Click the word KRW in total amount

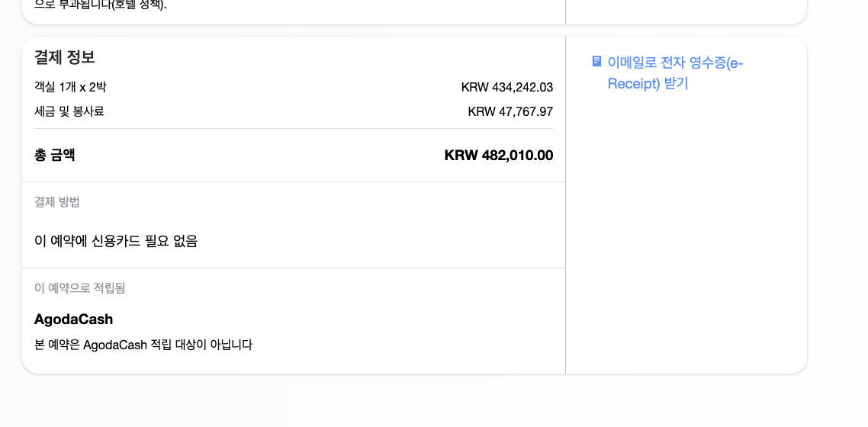pos(461,156)
